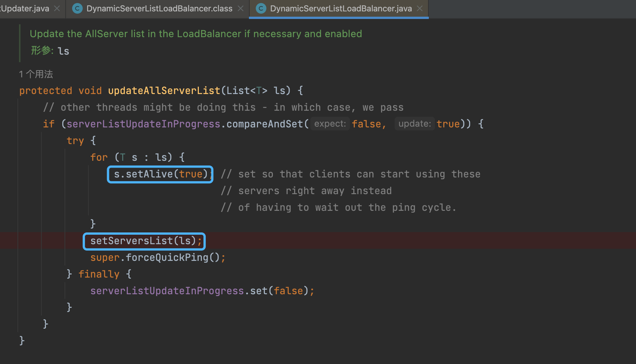The height and width of the screenshot is (364, 636).
Task: Switch to the DynamicServerListLoadBalancer.class tab
Action: tap(159, 8)
